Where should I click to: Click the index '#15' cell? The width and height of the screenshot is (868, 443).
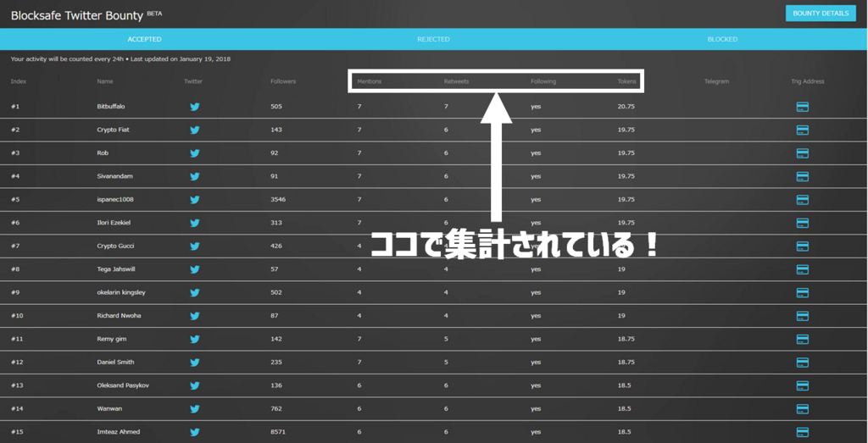17,431
